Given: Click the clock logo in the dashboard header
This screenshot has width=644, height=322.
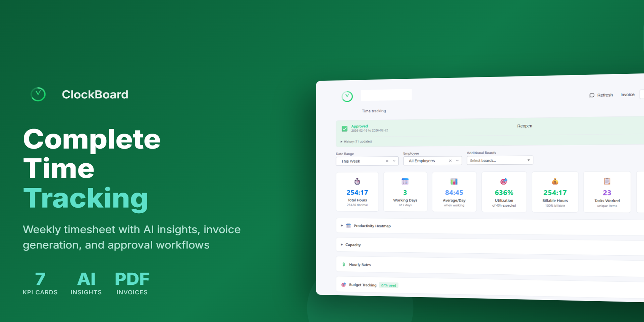Looking at the screenshot, I should point(347,97).
